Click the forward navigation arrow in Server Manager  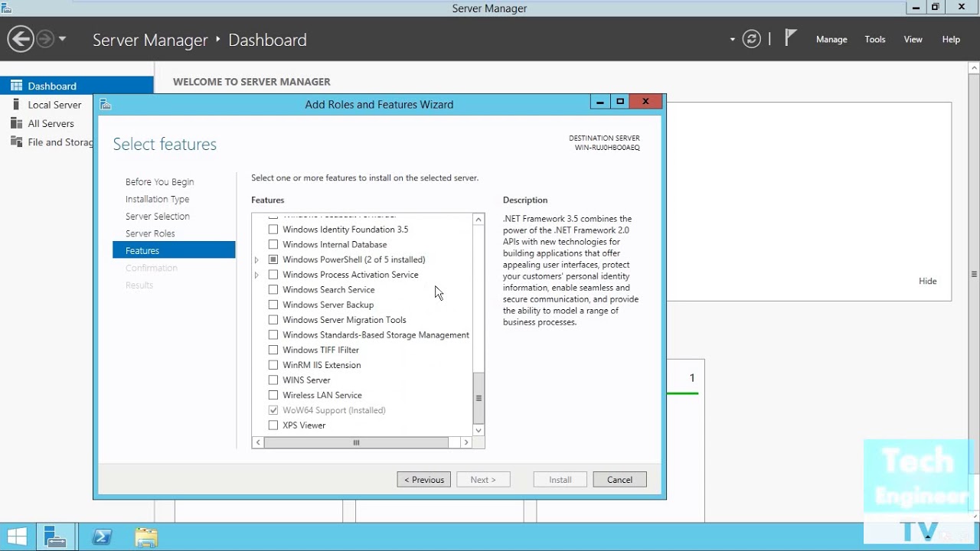[46, 39]
